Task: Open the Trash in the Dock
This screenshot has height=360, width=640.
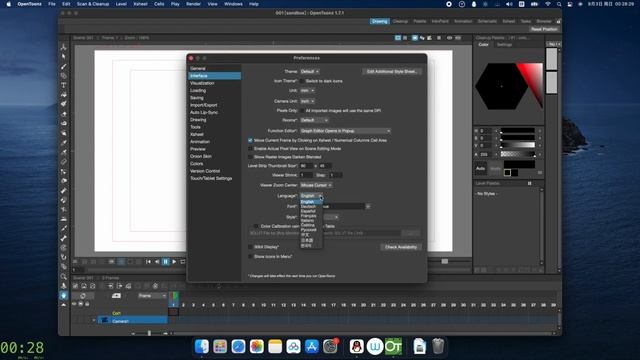Action: point(438,347)
